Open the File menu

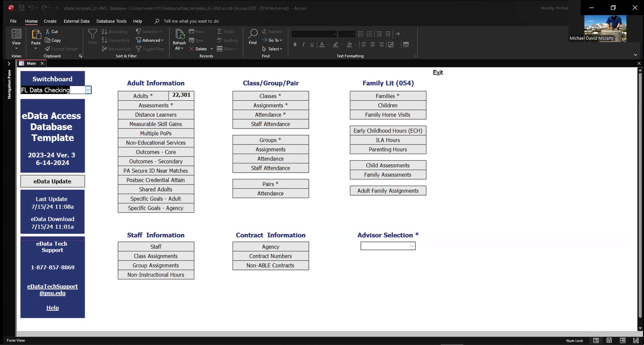tap(13, 21)
